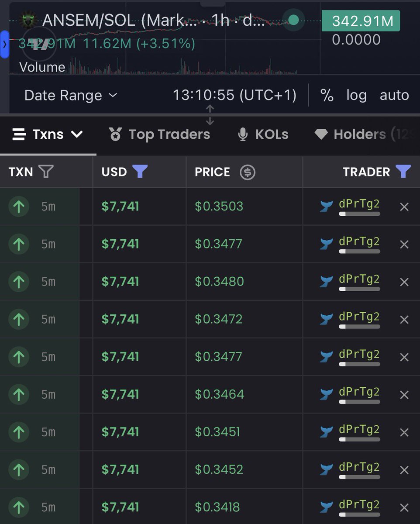Click the TRADER column filter icon
The image size is (420, 524).
pos(403,172)
